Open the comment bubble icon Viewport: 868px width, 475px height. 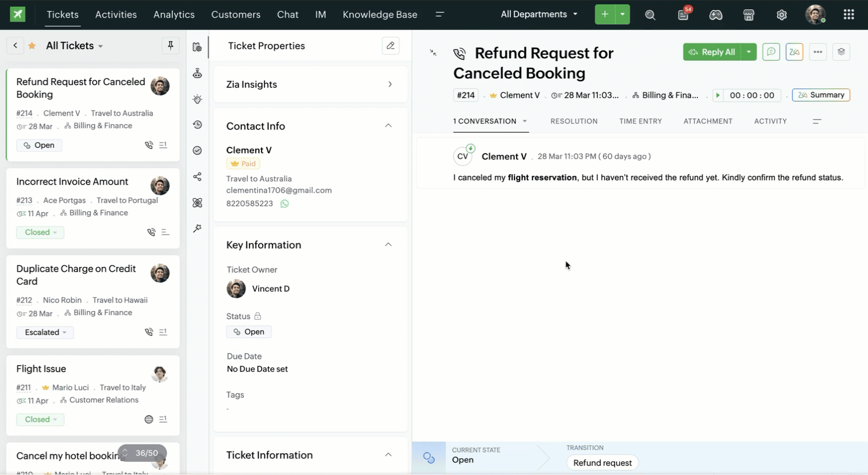click(x=771, y=52)
